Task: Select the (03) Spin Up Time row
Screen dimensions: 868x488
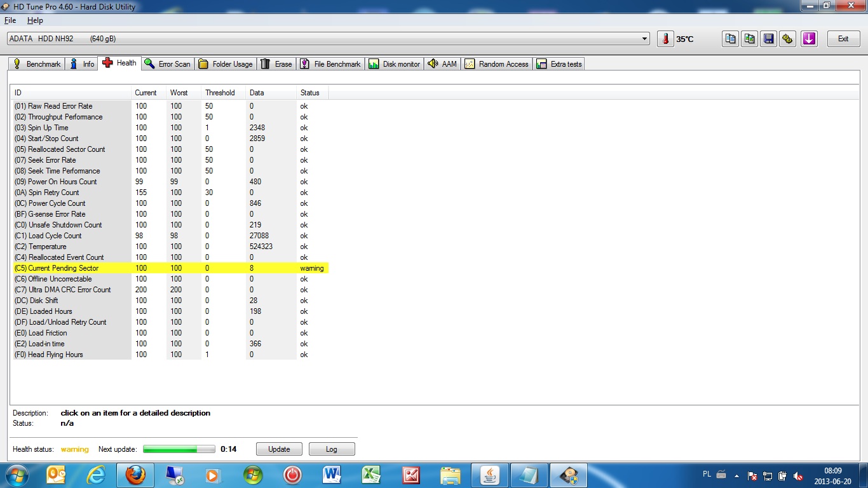Action: coord(170,128)
